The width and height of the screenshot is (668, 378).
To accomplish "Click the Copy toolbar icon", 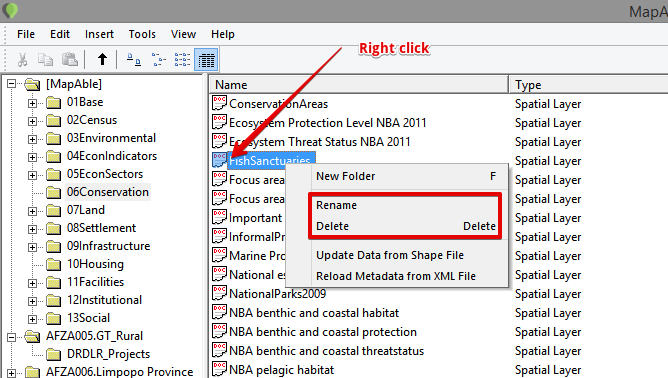I will 45,60.
